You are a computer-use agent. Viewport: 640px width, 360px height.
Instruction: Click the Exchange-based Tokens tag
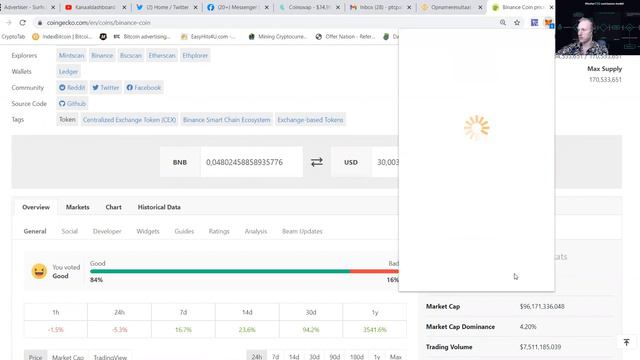pos(310,120)
